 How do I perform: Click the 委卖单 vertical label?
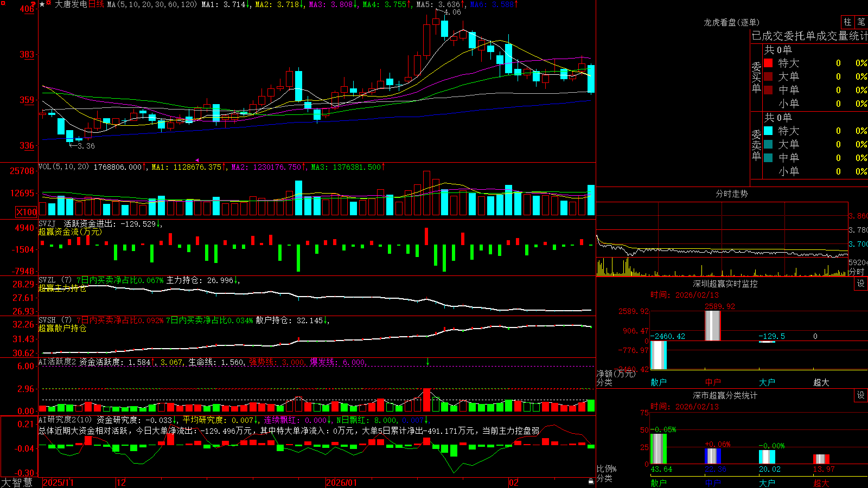(756, 145)
